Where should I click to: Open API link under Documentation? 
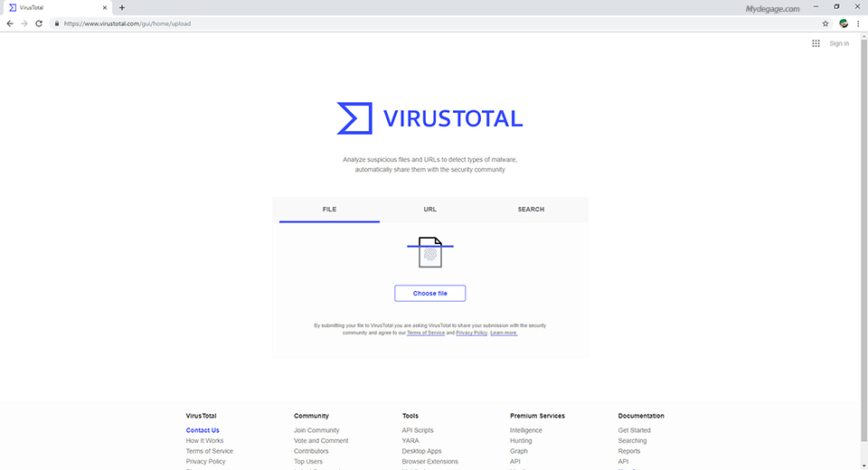[x=623, y=462]
